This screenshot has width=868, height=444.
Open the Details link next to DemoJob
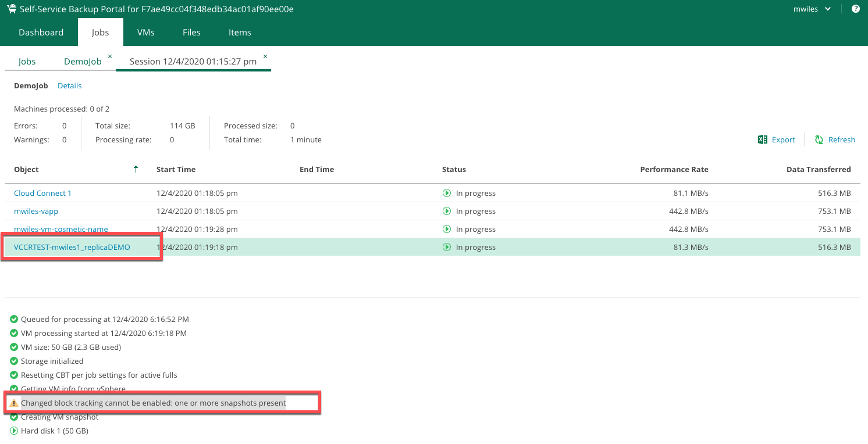[x=69, y=85]
